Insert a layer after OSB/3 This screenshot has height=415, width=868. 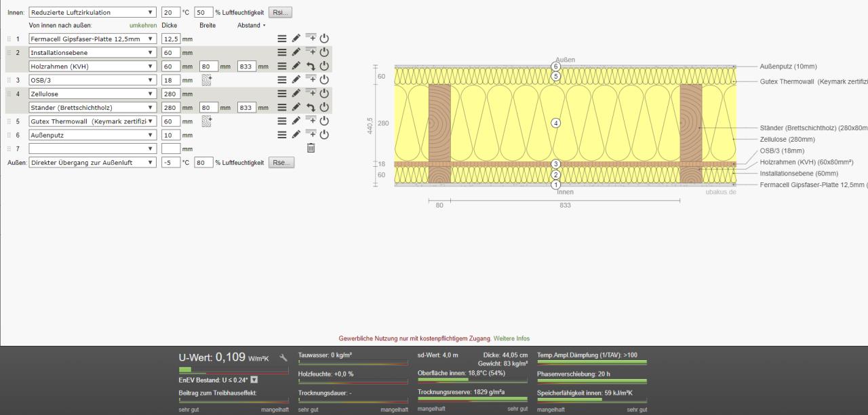tap(311, 79)
